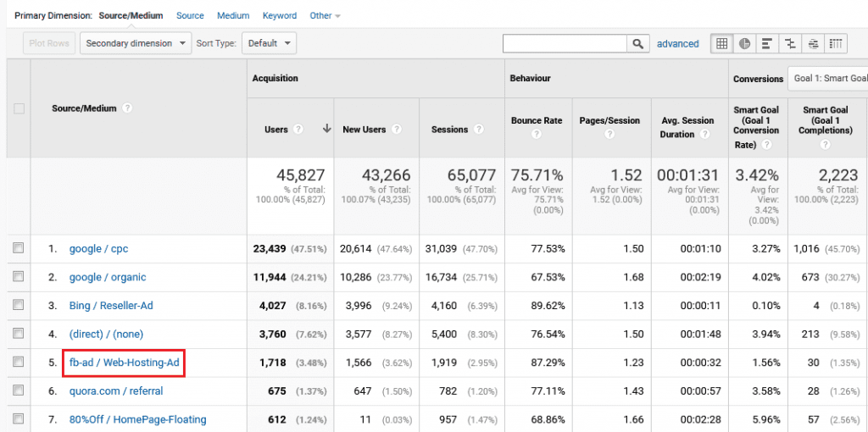Click into the table search field
Viewport: 868px width, 432px height.
pos(565,44)
